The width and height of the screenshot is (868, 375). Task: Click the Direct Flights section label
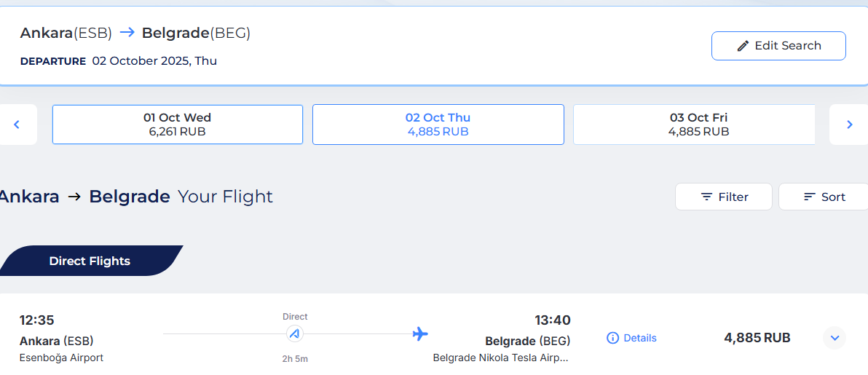click(x=90, y=261)
